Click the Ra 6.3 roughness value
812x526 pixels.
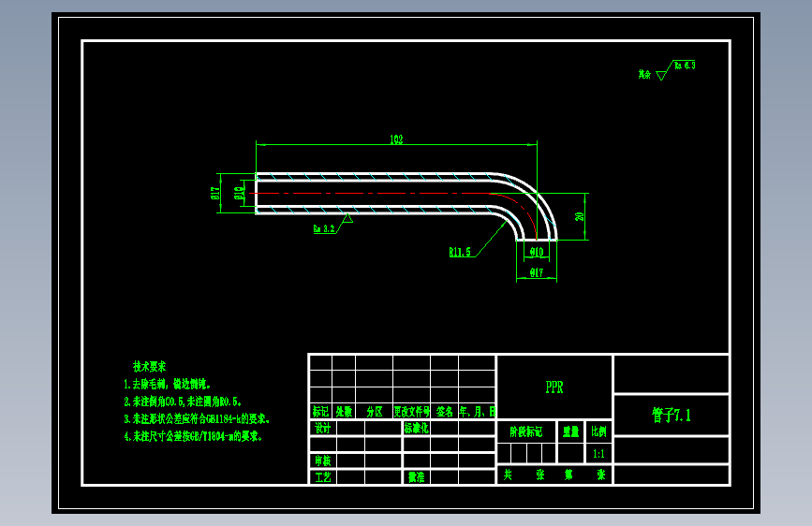tap(685, 66)
